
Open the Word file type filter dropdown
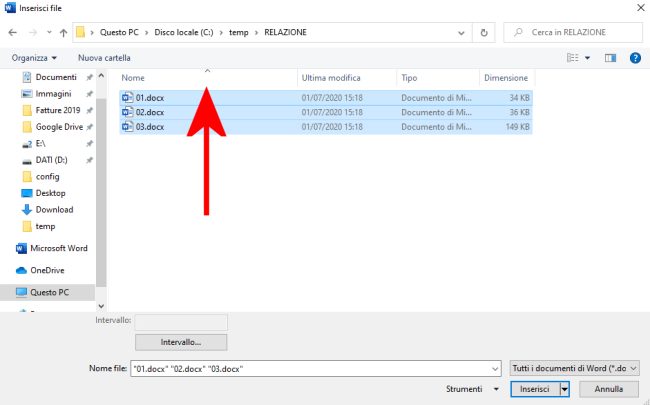(x=574, y=368)
